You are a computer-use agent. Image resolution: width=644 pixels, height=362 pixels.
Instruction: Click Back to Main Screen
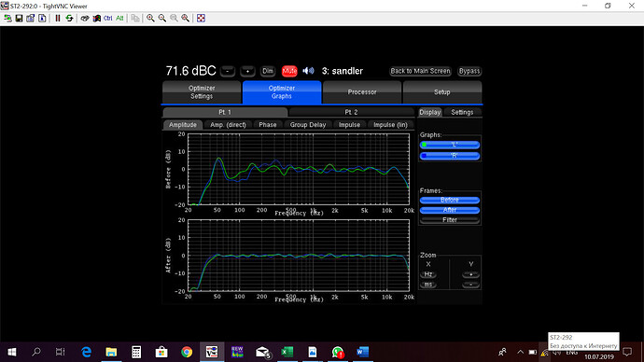(420, 71)
